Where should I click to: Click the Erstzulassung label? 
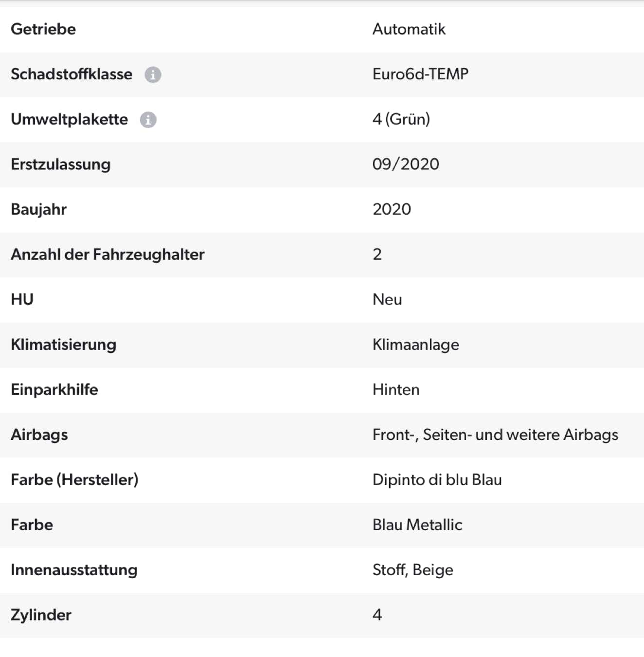click(61, 164)
